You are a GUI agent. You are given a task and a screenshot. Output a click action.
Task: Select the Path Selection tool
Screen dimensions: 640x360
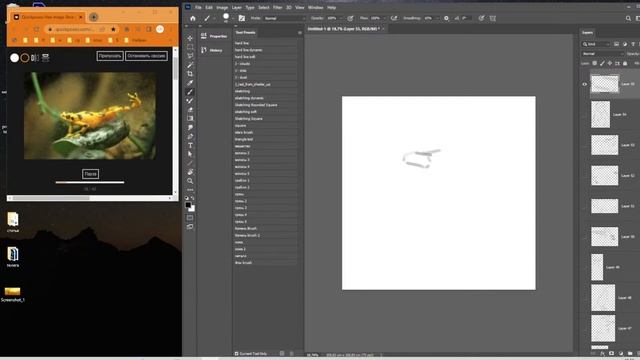click(190, 154)
